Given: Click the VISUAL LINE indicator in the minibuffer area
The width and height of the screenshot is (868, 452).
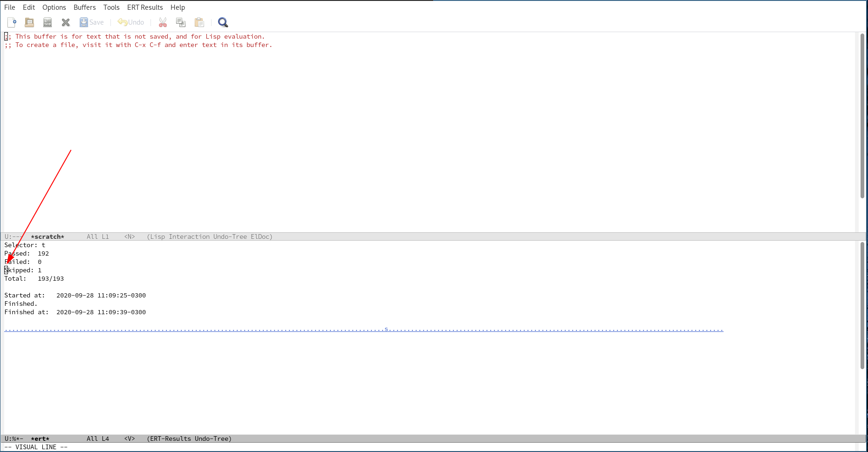Looking at the screenshot, I should click(x=35, y=446).
